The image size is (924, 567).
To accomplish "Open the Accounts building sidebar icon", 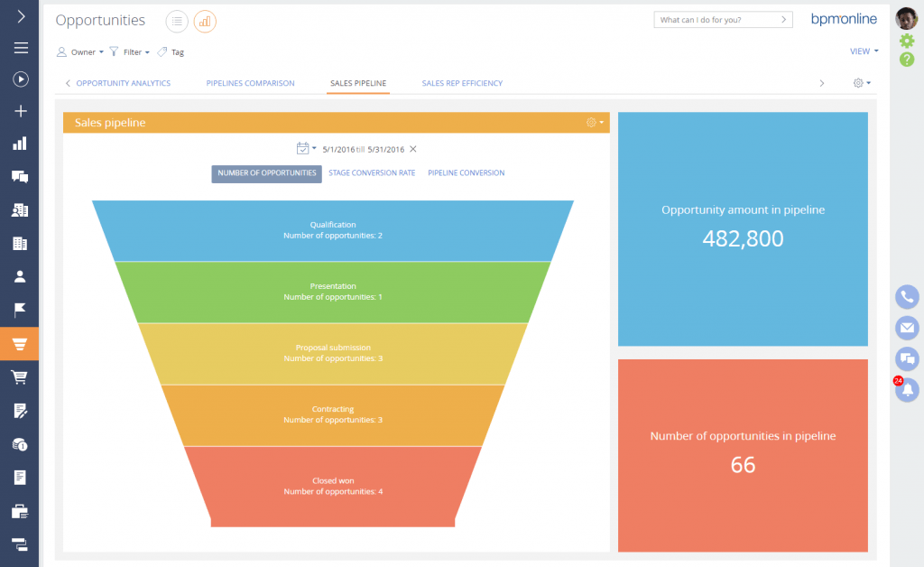I will [20, 244].
